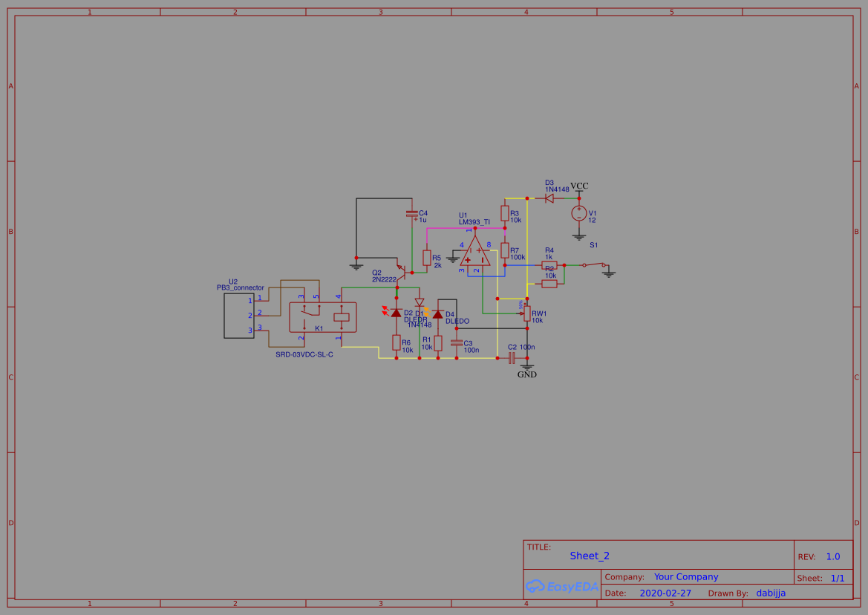Screen dimensions: 868x615
Task: Open the Sheet_2 title text
Action: (x=589, y=556)
